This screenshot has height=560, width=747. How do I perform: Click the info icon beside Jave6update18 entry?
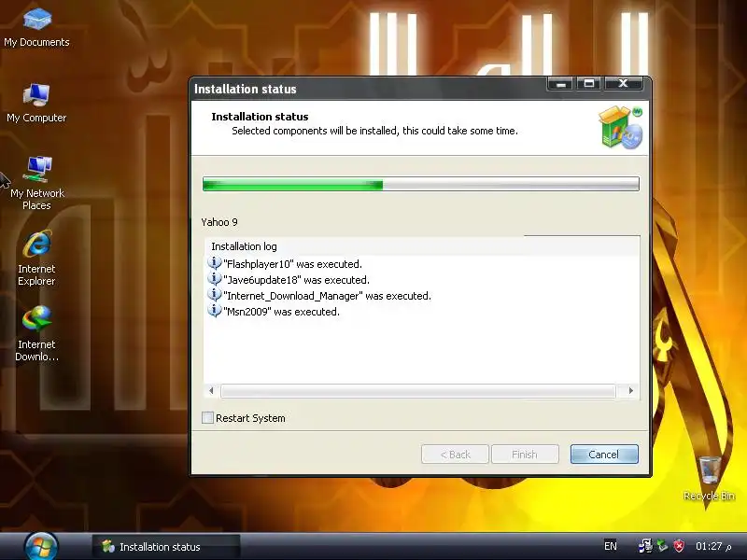[215, 279]
